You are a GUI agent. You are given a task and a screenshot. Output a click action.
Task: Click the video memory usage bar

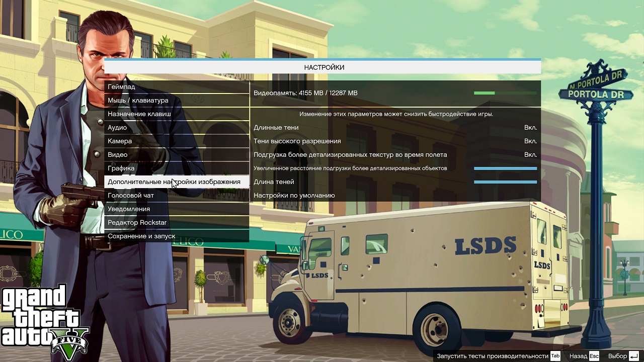coord(505,93)
